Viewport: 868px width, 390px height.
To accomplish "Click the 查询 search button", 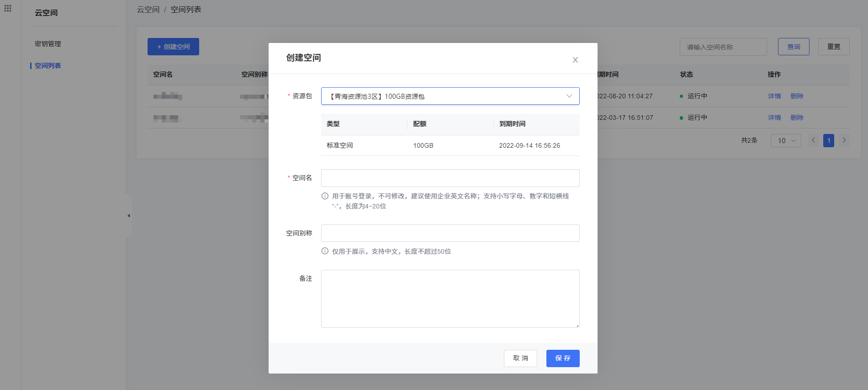I will [794, 47].
